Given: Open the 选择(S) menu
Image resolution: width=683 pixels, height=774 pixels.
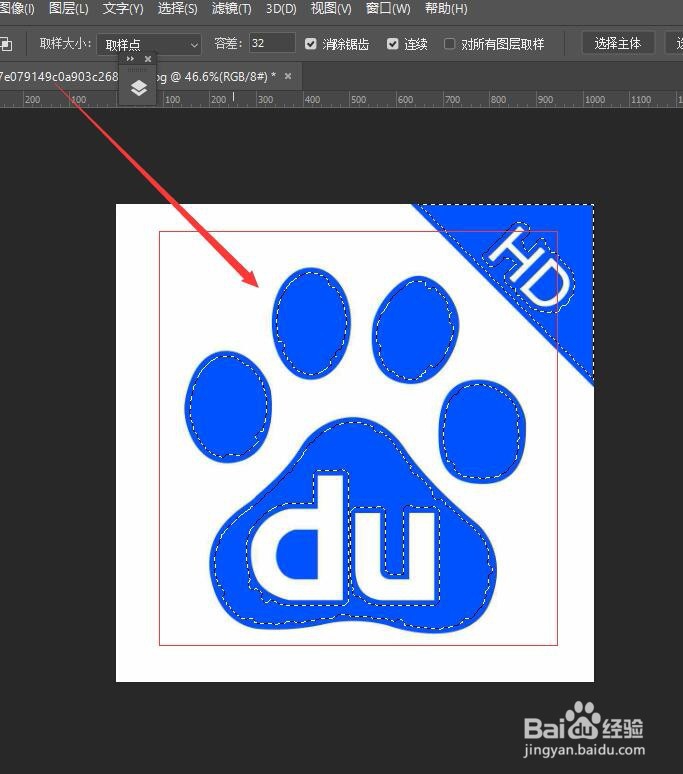Looking at the screenshot, I should [178, 8].
